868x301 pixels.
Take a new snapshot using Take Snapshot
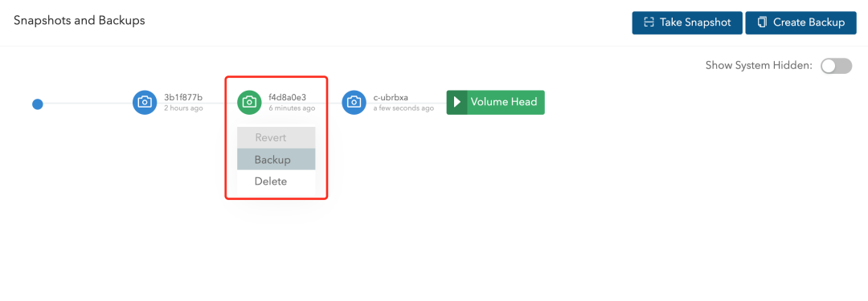(x=687, y=22)
